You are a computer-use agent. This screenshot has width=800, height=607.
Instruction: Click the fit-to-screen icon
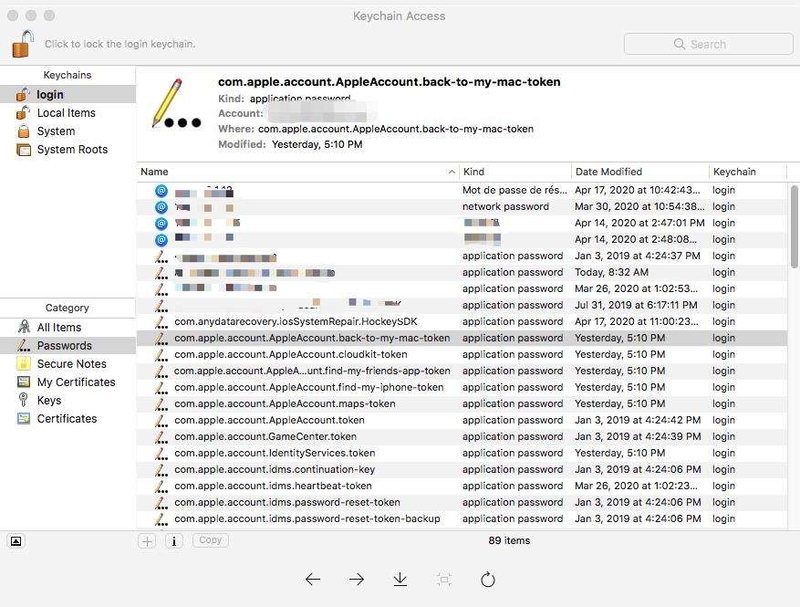coord(444,579)
